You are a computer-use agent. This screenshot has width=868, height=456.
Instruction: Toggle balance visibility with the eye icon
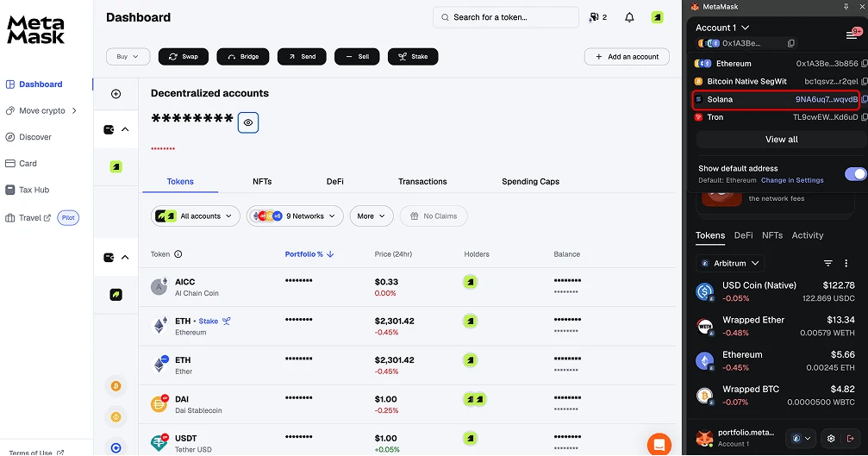click(248, 122)
